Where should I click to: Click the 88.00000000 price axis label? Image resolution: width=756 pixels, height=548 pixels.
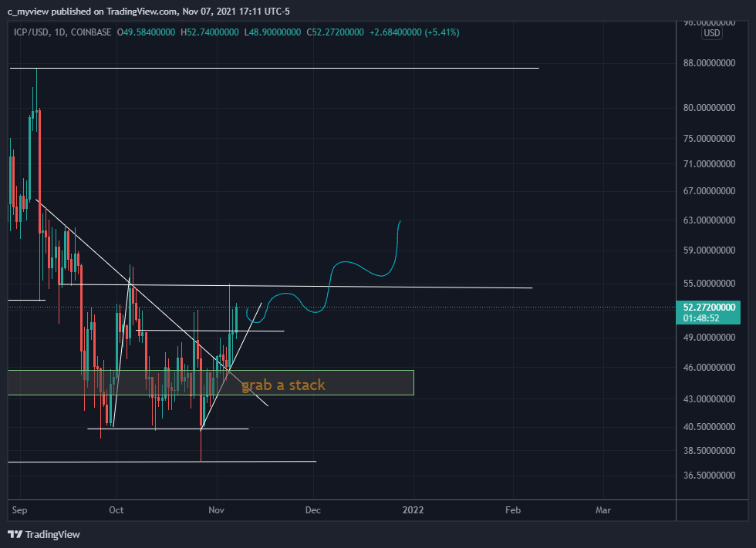709,63
